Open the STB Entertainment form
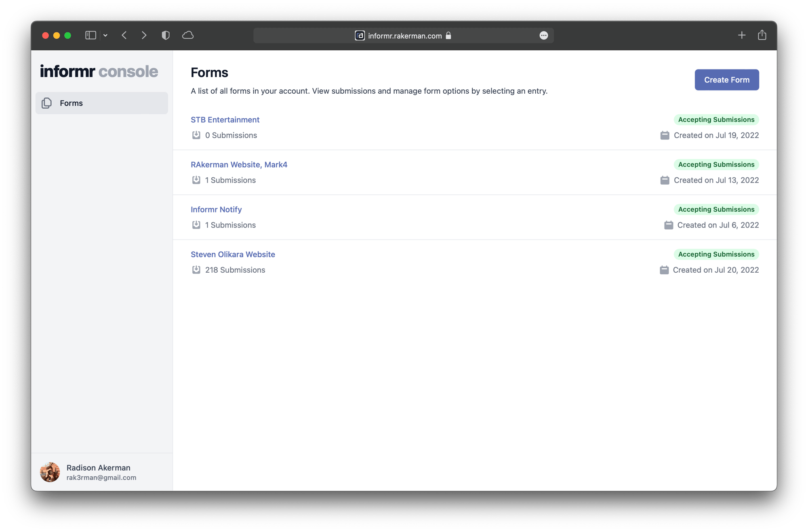Image resolution: width=808 pixels, height=532 pixels. click(x=225, y=120)
